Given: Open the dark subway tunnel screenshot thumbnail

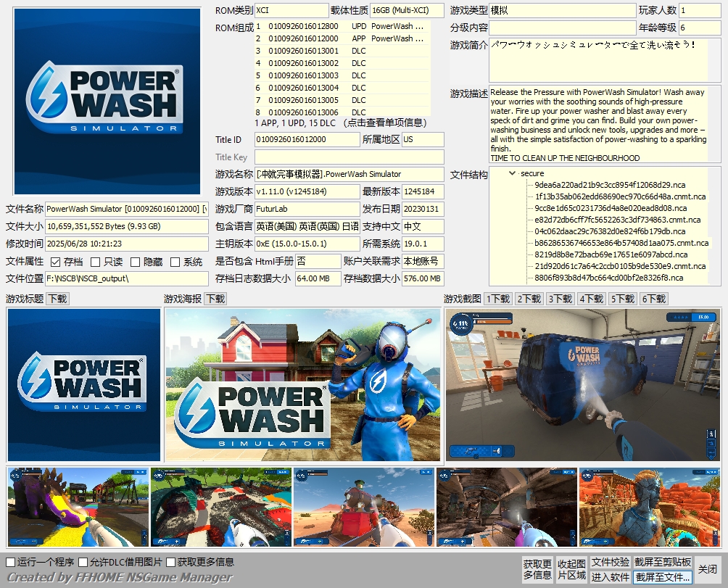Looking at the screenshot, I should click(507, 508).
